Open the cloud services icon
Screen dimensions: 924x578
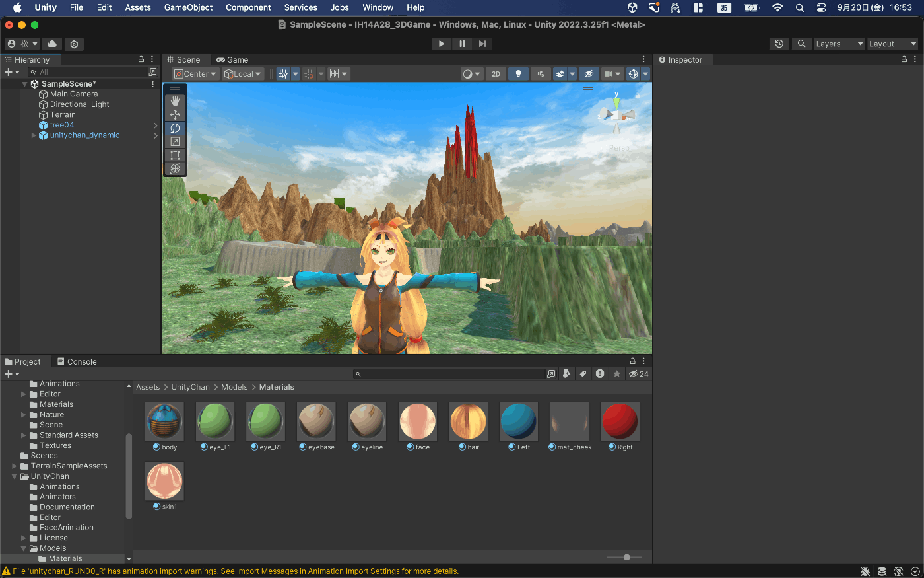click(x=52, y=44)
